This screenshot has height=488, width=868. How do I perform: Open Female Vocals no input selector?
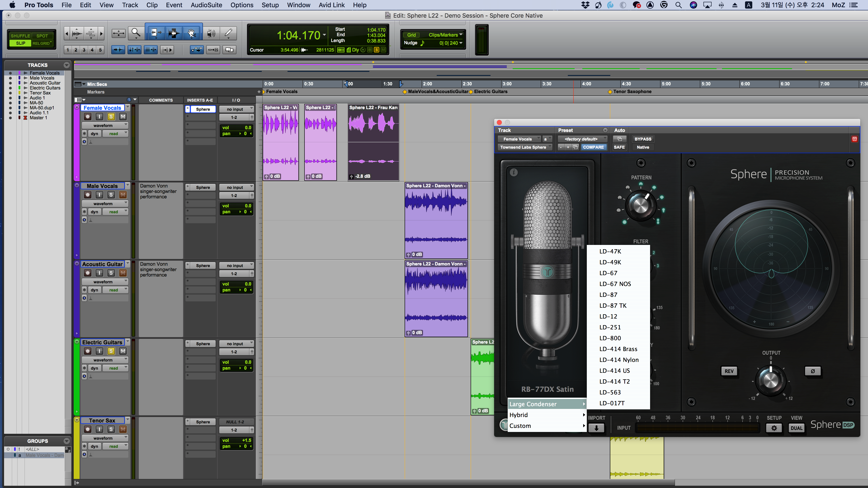pyautogui.click(x=236, y=109)
